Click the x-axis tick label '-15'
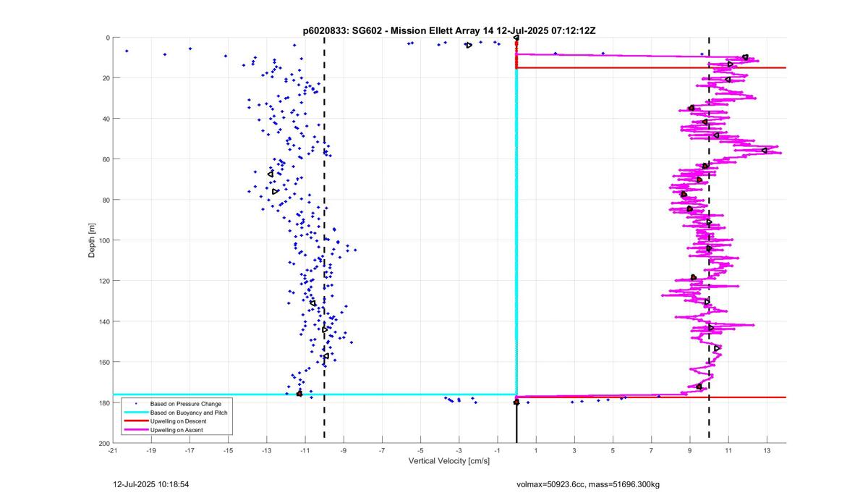The height and width of the screenshot is (498, 868). tap(228, 451)
